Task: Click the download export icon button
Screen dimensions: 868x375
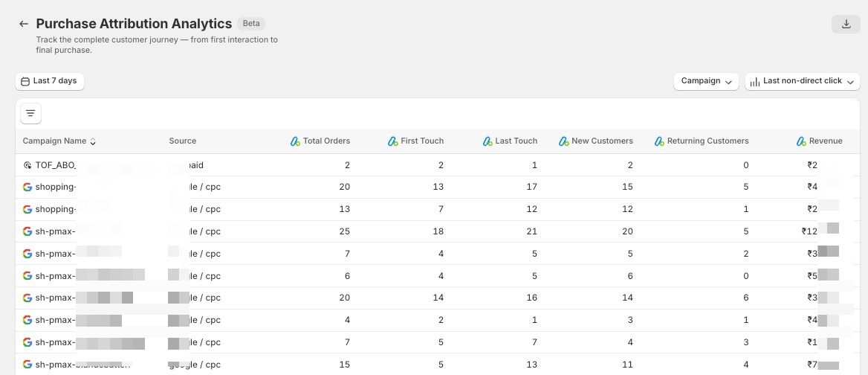Action: tap(846, 24)
